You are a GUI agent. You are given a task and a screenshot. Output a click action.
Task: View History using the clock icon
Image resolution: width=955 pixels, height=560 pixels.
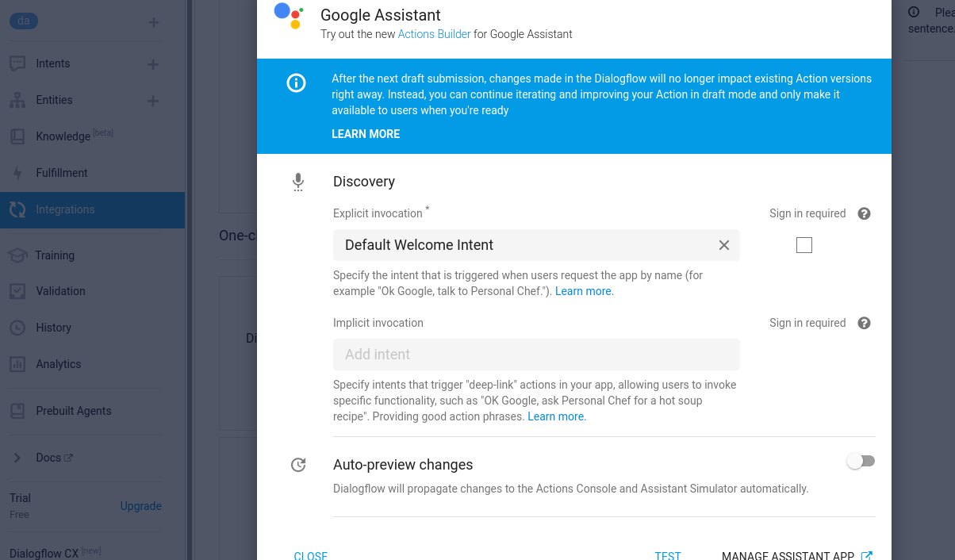[x=17, y=328]
